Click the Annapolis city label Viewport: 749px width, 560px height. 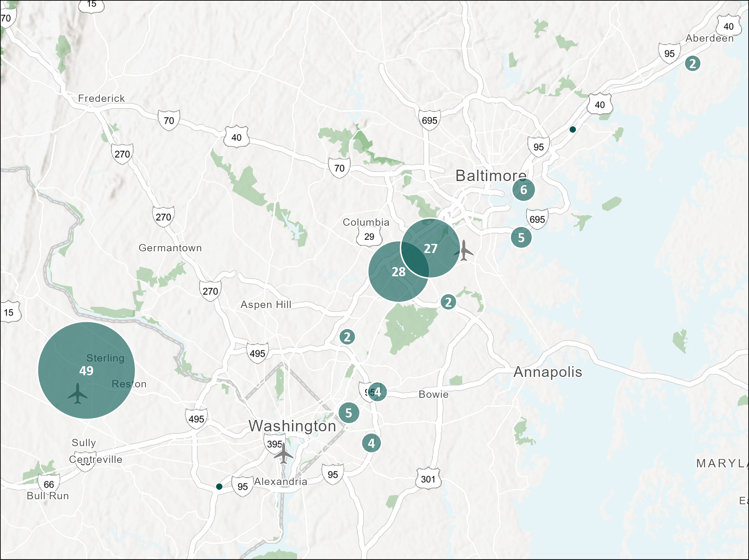[547, 372]
